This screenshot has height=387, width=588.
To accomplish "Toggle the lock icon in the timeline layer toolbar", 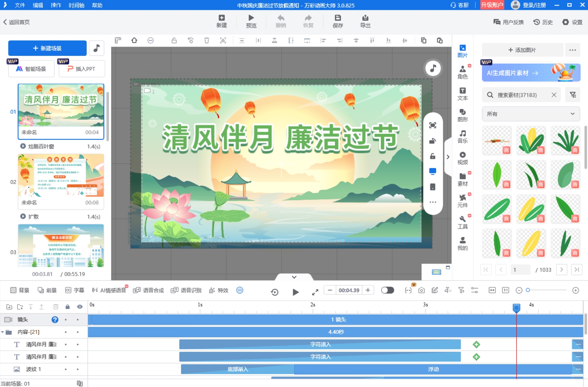I will click(x=67, y=307).
